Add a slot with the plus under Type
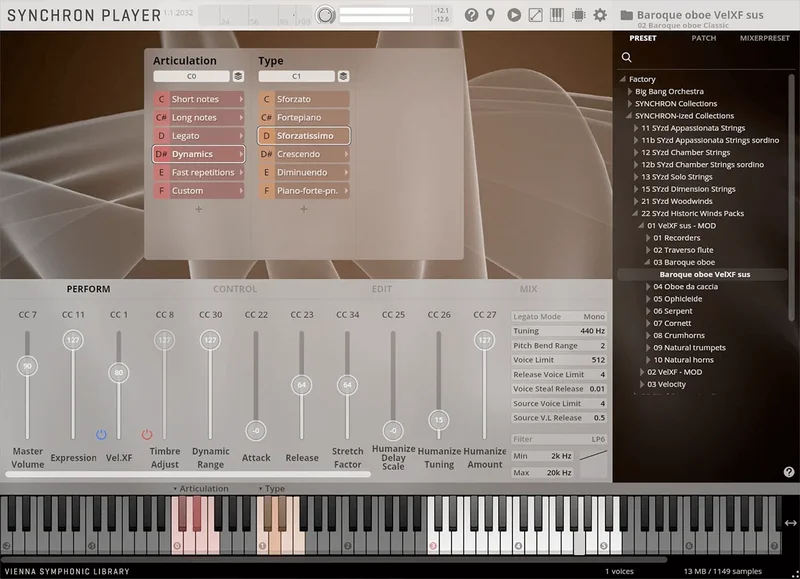This screenshot has height=579, width=800. point(304,209)
